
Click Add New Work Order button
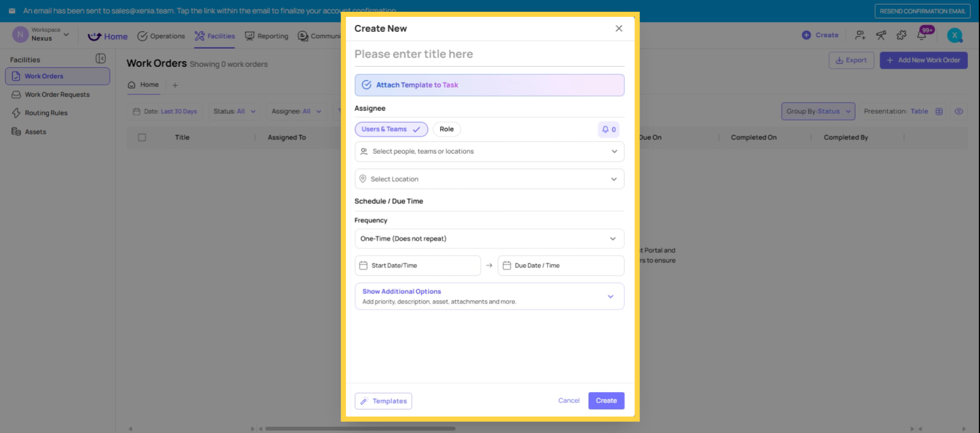point(923,60)
